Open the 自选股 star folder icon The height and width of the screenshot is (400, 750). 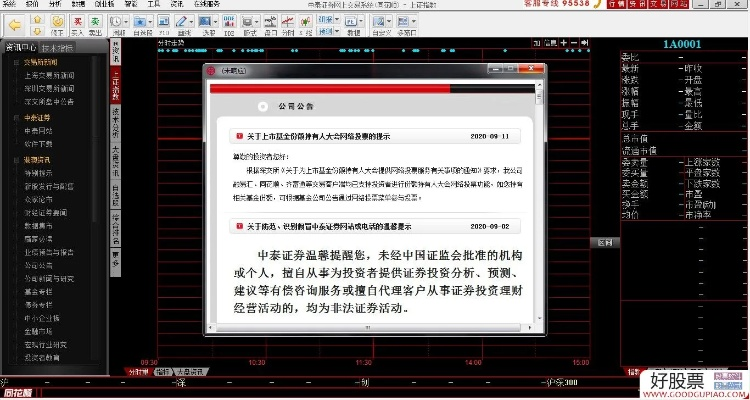pyautogui.click(x=140, y=22)
